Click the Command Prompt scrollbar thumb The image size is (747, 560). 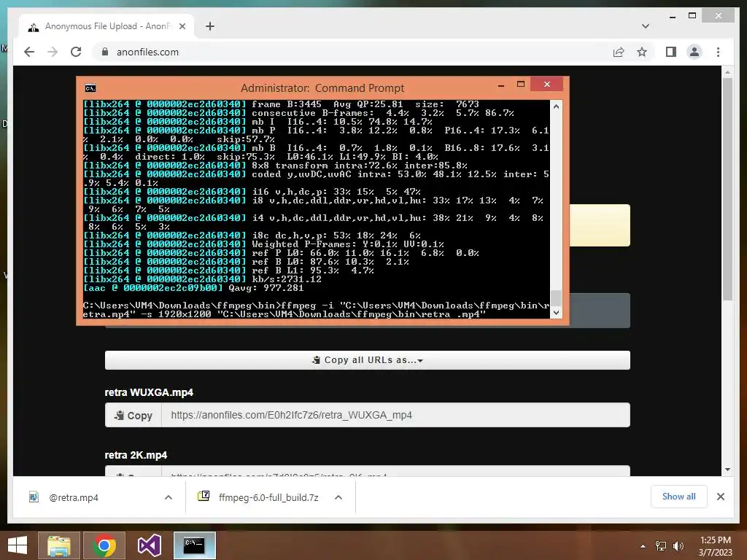tap(556, 298)
